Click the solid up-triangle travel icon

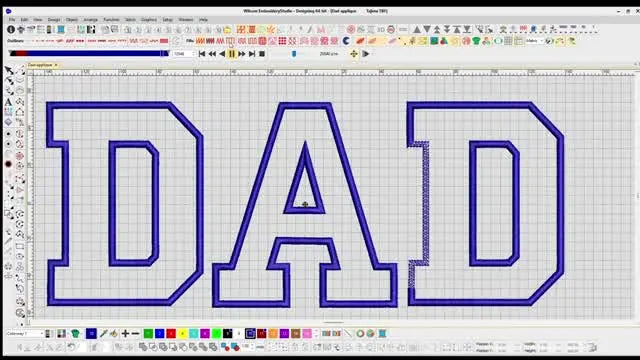tap(417, 29)
